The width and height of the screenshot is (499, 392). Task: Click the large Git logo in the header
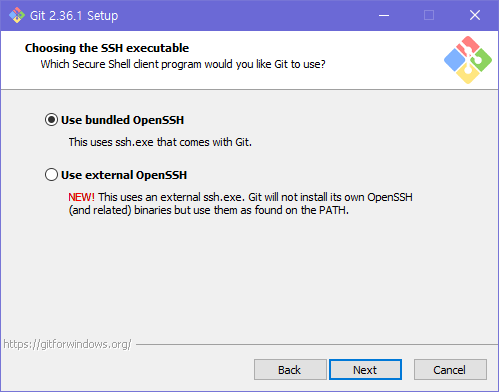pos(468,60)
